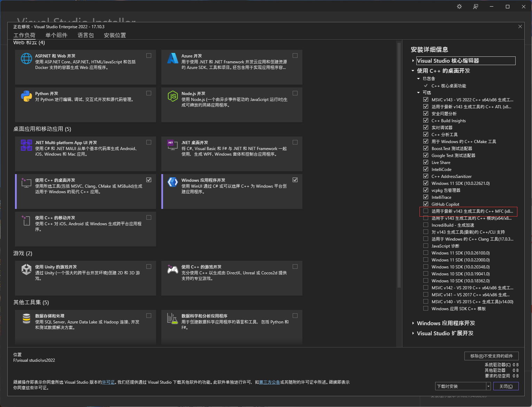Click 移除不受支持的组件 button

coord(492,356)
